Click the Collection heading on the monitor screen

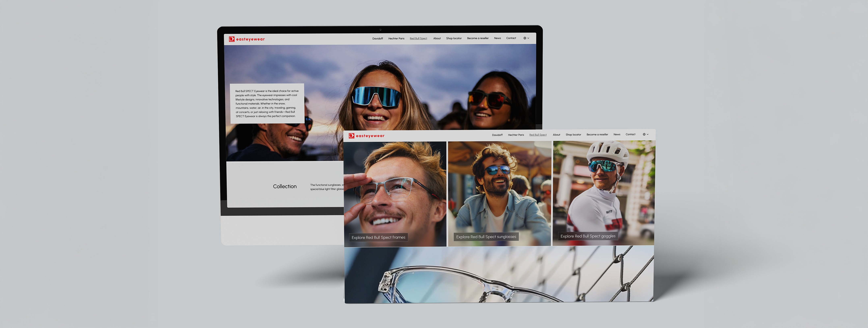285,186
